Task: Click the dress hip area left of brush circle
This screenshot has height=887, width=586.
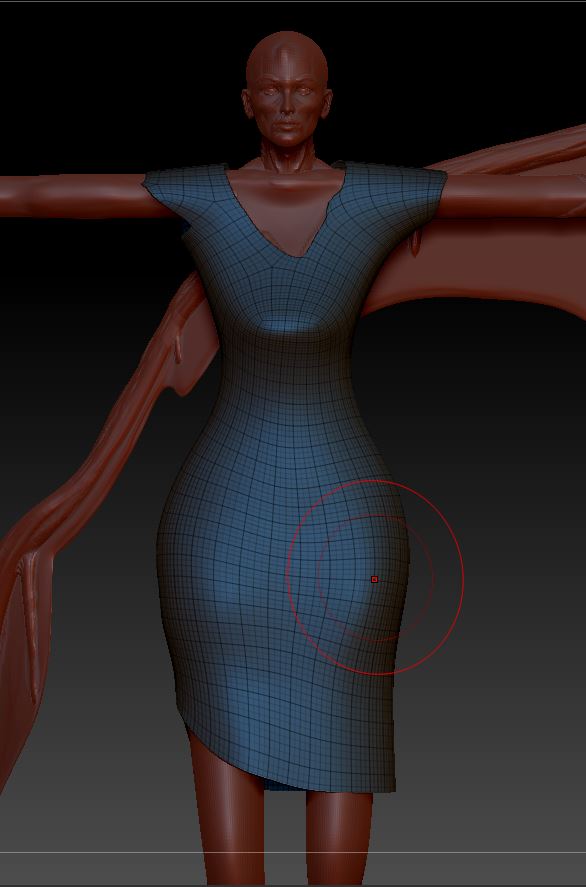Action: pyautogui.click(x=238, y=571)
